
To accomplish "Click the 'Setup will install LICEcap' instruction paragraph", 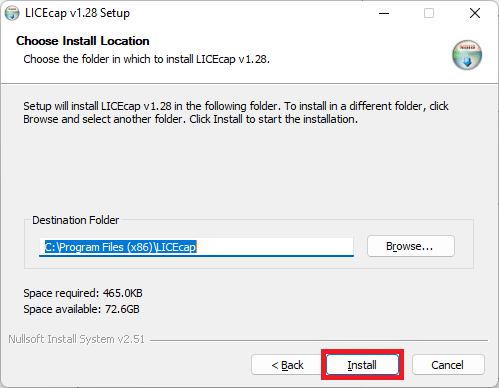I will point(236,113).
